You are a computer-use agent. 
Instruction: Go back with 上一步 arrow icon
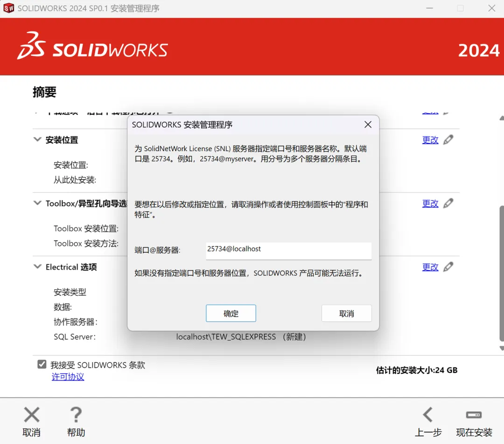[x=428, y=415]
